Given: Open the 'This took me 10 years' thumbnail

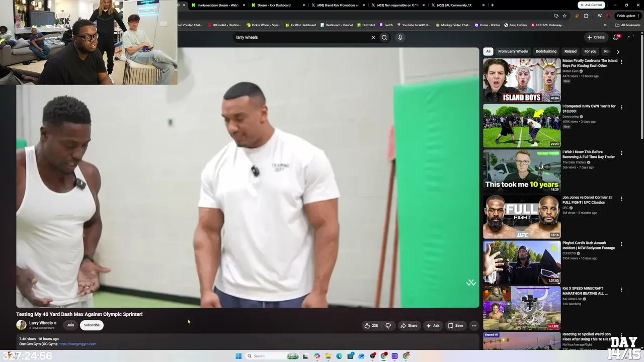Looking at the screenshot, I should click(x=522, y=171).
